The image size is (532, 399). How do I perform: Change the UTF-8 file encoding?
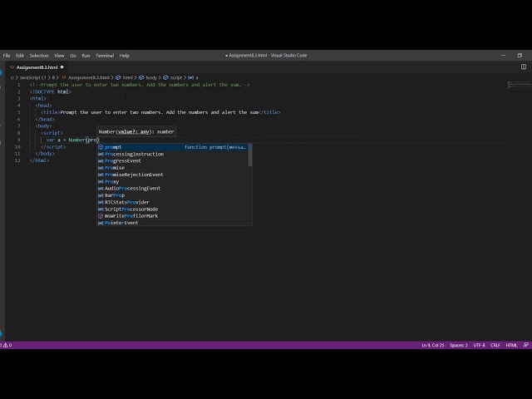tap(479, 345)
